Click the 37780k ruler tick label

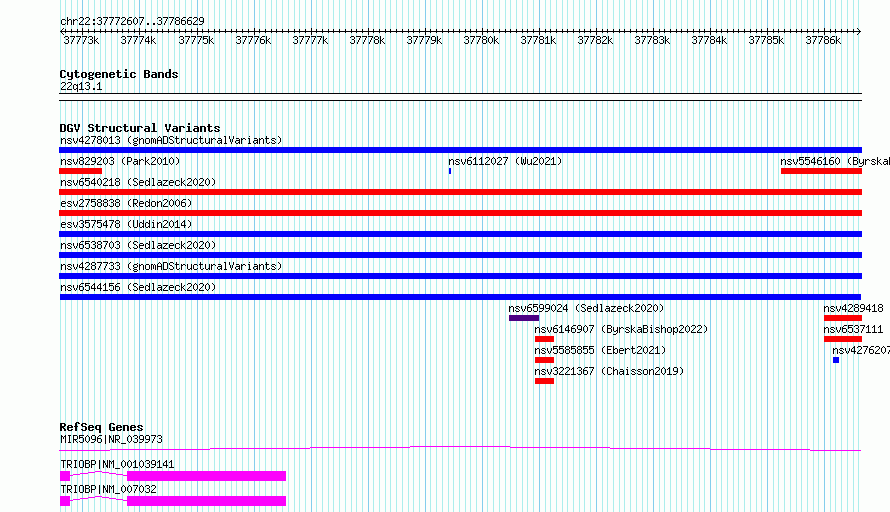point(481,41)
